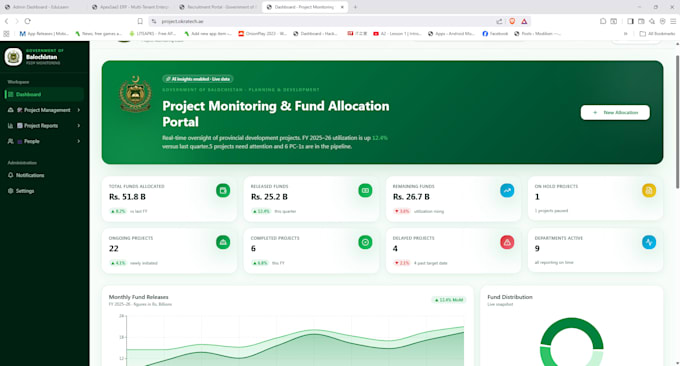
Task: Click the Rs. 51.8 B value
Action: (127, 197)
